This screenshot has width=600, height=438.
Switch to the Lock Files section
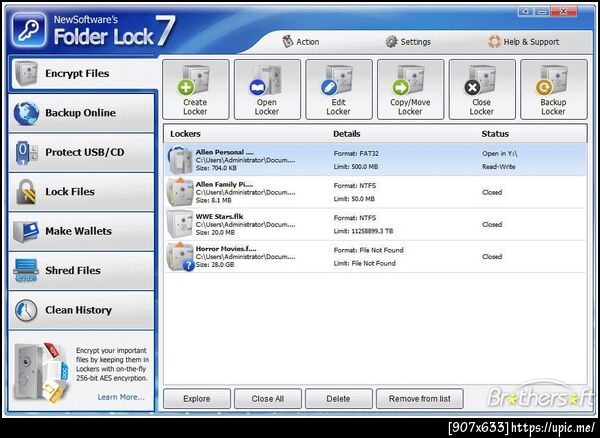click(81, 192)
